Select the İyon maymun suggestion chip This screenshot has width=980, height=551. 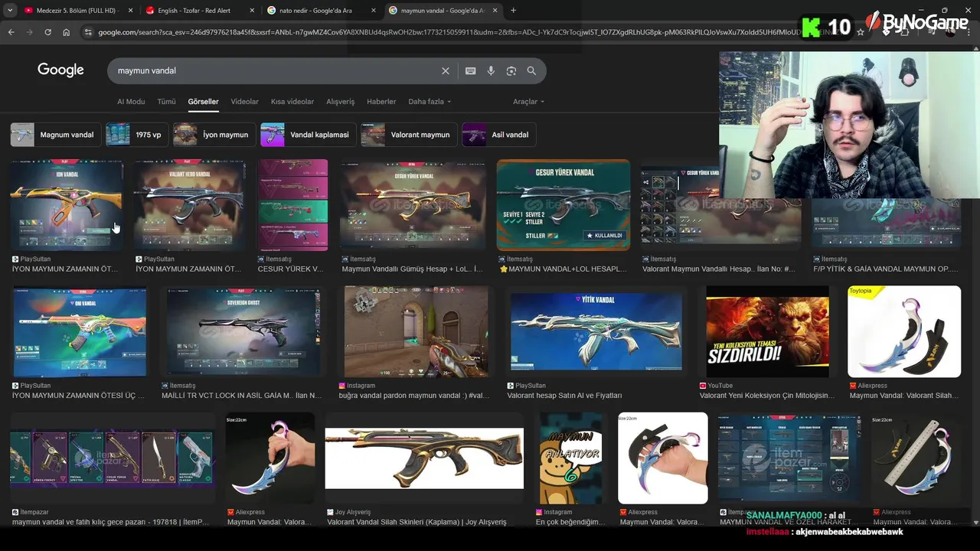pos(214,135)
